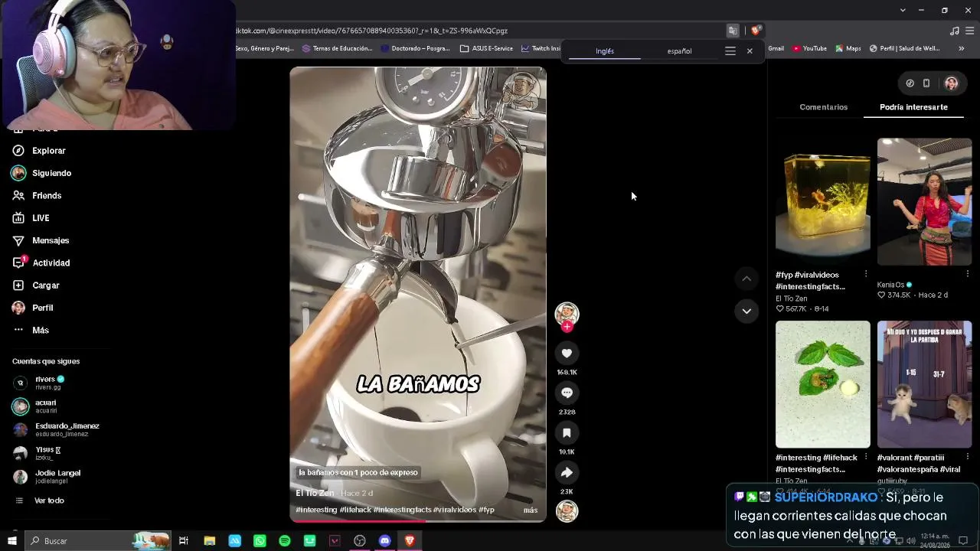
Task: Open the El Tío Zen author name on video
Action: 315,493
